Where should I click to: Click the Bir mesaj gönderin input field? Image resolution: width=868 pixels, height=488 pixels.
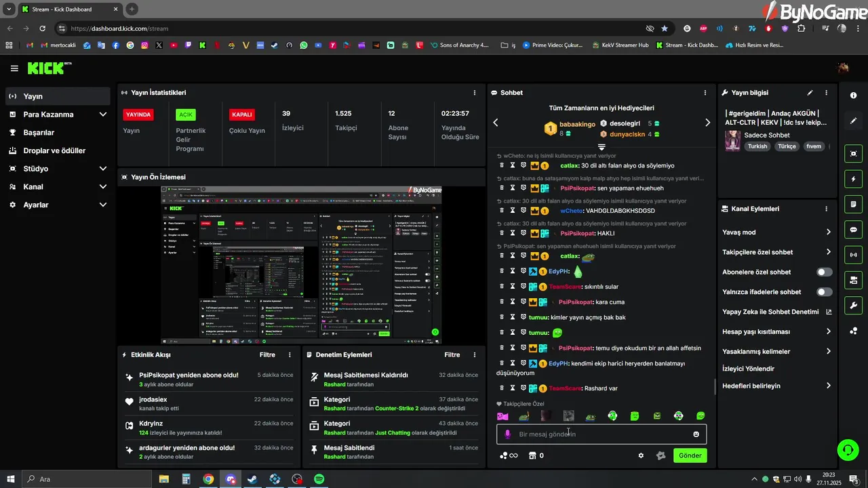tap(601, 434)
